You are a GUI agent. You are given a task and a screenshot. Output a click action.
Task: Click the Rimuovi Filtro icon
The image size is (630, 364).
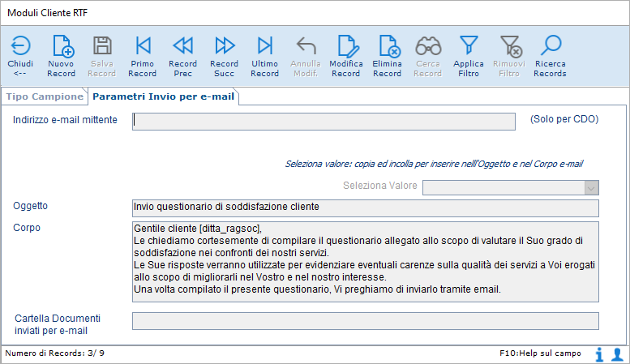510,45
